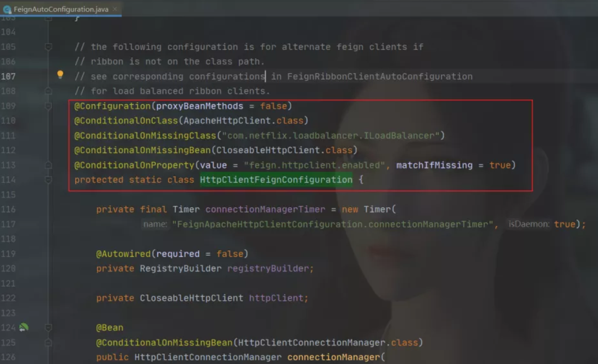This screenshot has width=598, height=364.
Task: Click the "FeignApacheHttpClientConfiguration.connectionManagerTimer" string
Action: point(333,224)
